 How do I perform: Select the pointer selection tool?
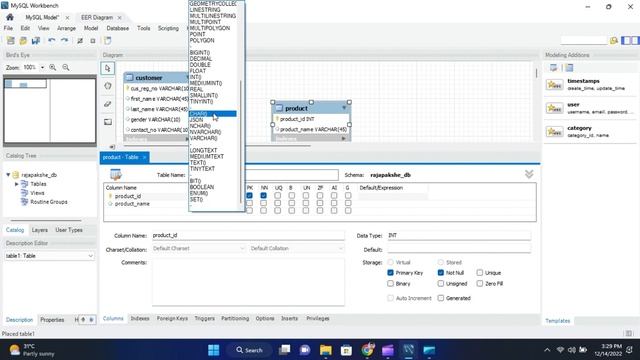point(108,68)
